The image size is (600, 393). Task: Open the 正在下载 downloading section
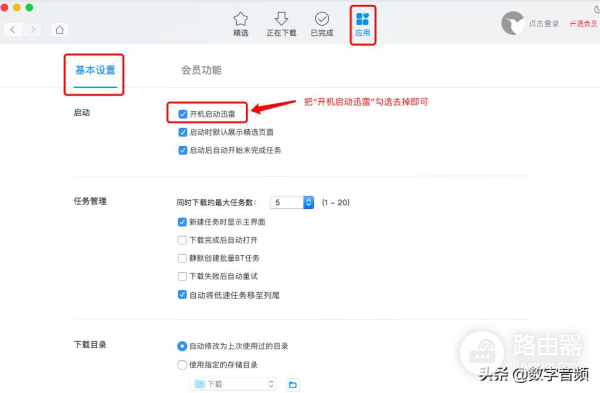point(281,24)
